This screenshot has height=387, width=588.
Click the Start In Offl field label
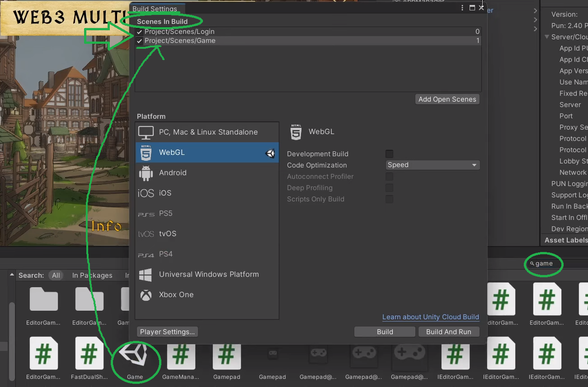pyautogui.click(x=569, y=218)
